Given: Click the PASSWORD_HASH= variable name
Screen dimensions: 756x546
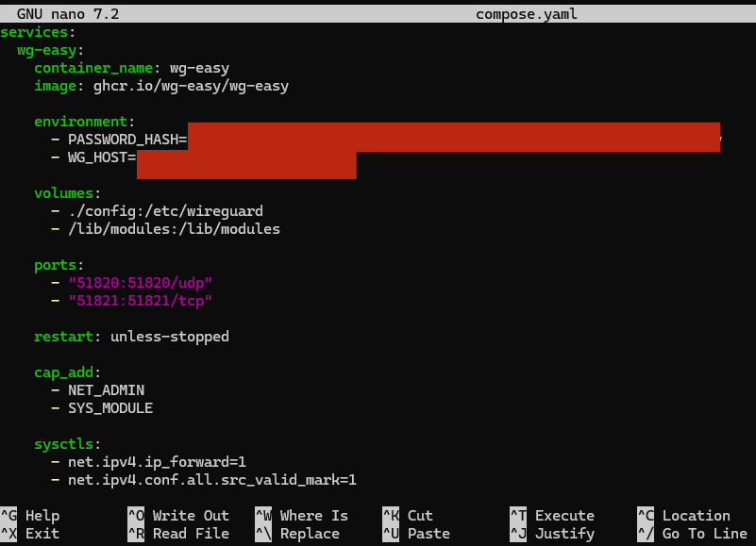Looking at the screenshot, I should tap(127, 140).
